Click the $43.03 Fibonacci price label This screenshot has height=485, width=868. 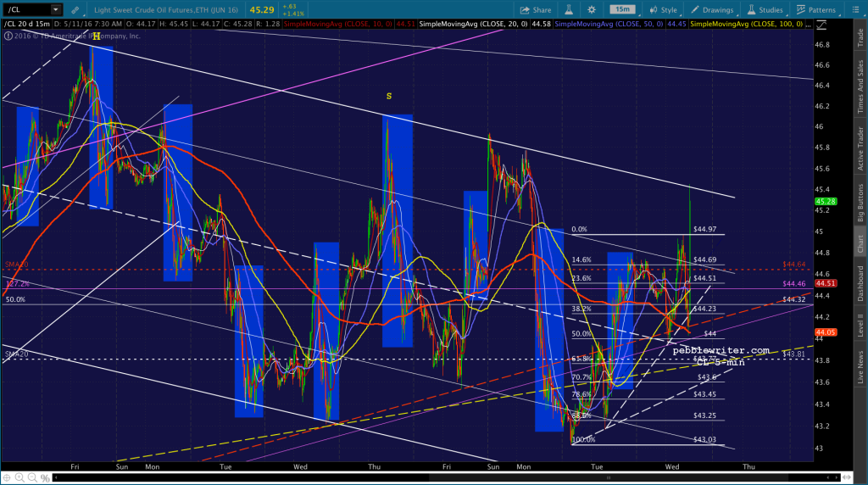pyautogui.click(x=704, y=439)
